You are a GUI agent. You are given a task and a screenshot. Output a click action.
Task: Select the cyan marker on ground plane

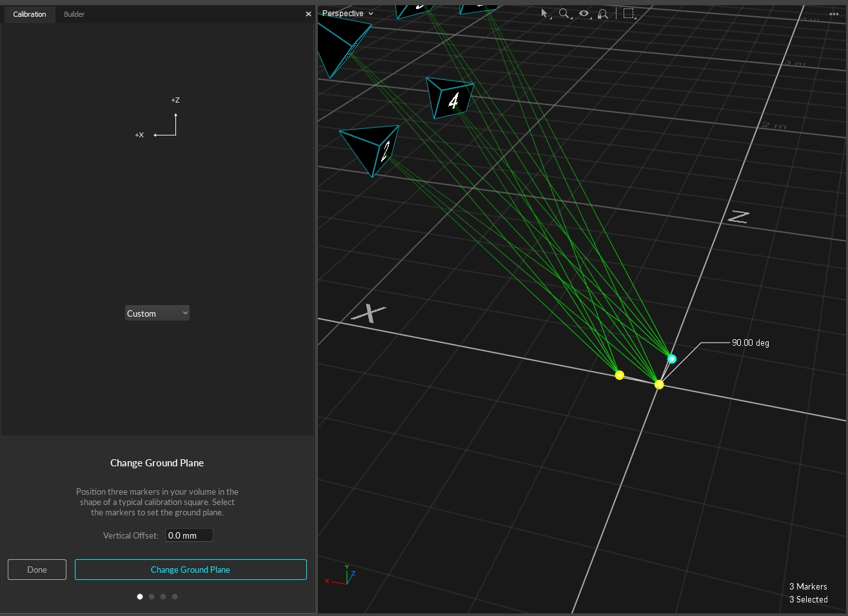(x=672, y=359)
